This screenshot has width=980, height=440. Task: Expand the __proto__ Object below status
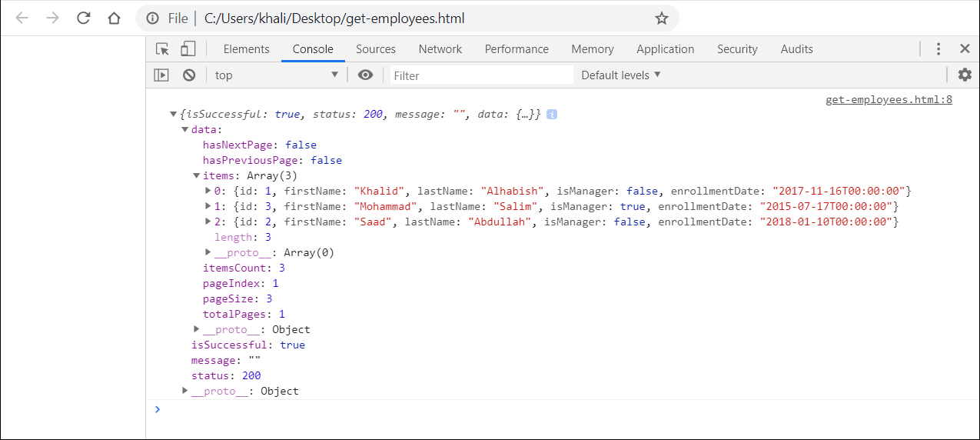185,391
